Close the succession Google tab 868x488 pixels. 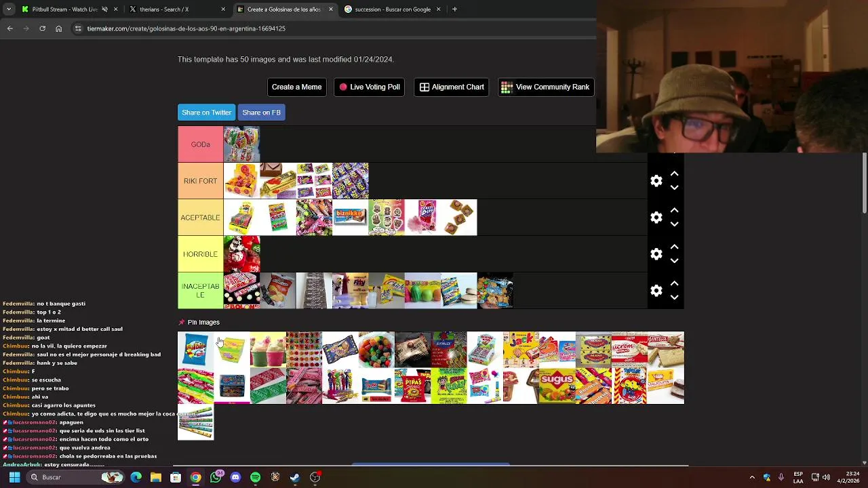pyautogui.click(x=438, y=9)
